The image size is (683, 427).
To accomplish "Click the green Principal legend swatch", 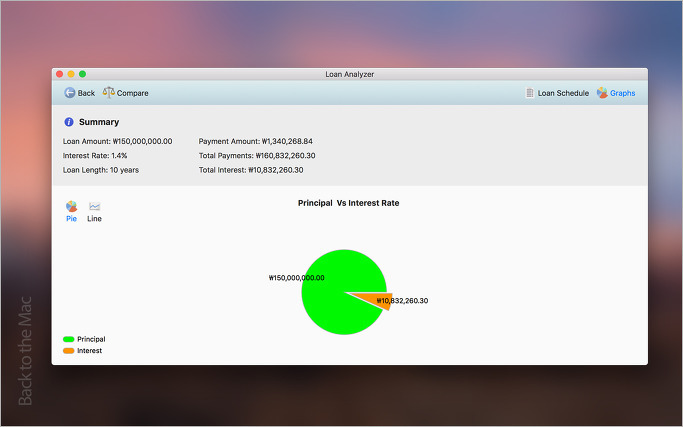I will (68, 339).
